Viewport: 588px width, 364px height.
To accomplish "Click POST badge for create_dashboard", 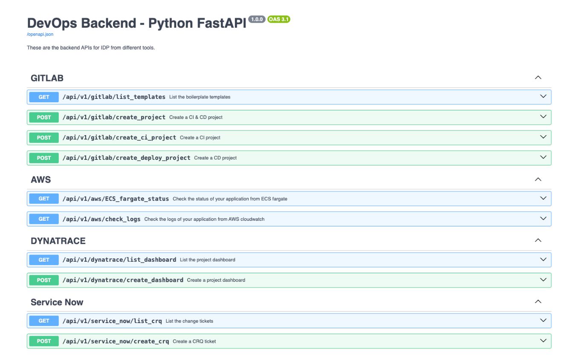I will (x=44, y=280).
